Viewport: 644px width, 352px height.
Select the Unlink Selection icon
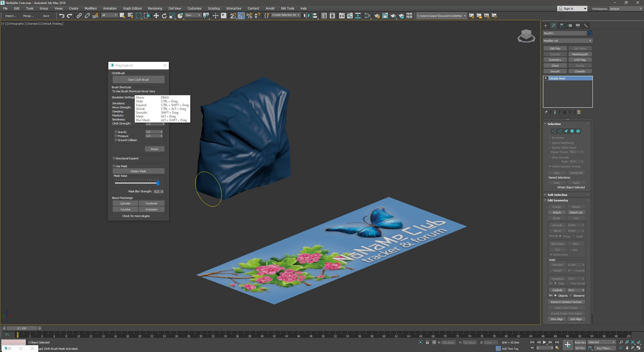[x=87, y=16]
